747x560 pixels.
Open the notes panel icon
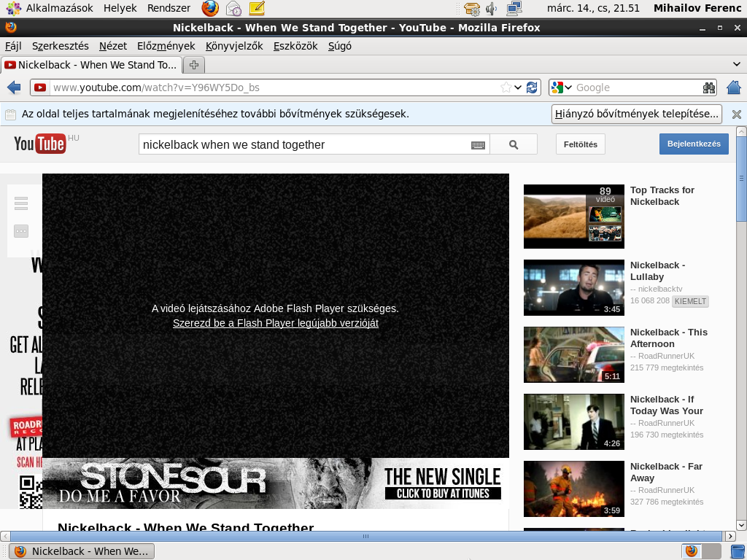point(257,7)
